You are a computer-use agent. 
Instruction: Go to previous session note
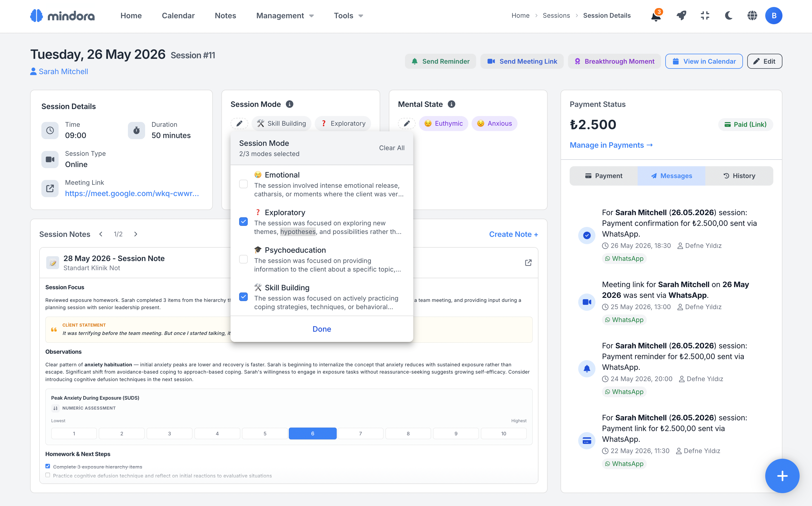click(101, 234)
